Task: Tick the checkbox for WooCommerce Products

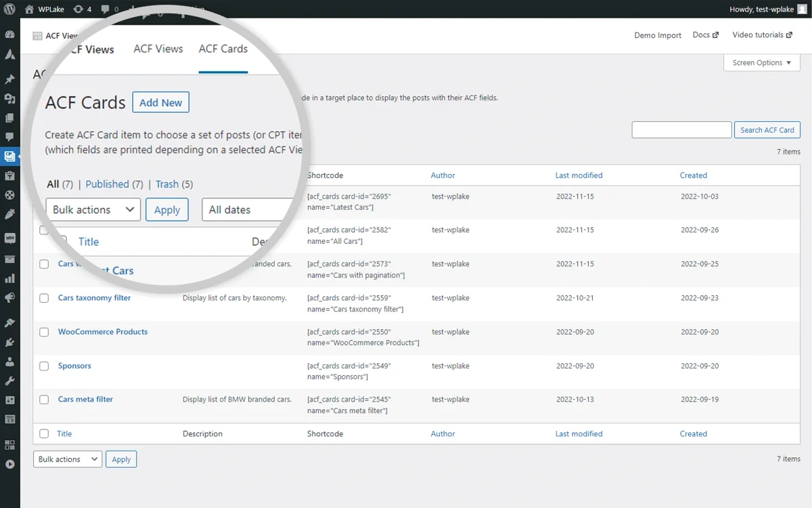Action: 44,332
